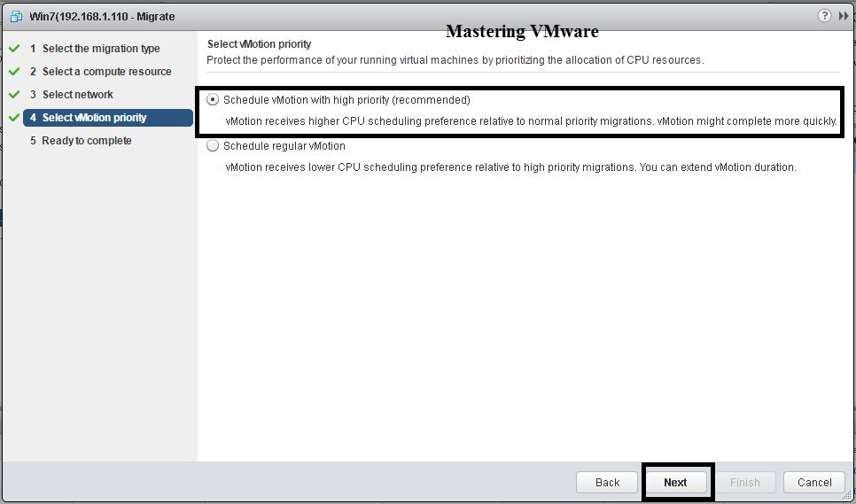Click the checkmark beside Select a compute resource
856x504 pixels.
(x=14, y=72)
